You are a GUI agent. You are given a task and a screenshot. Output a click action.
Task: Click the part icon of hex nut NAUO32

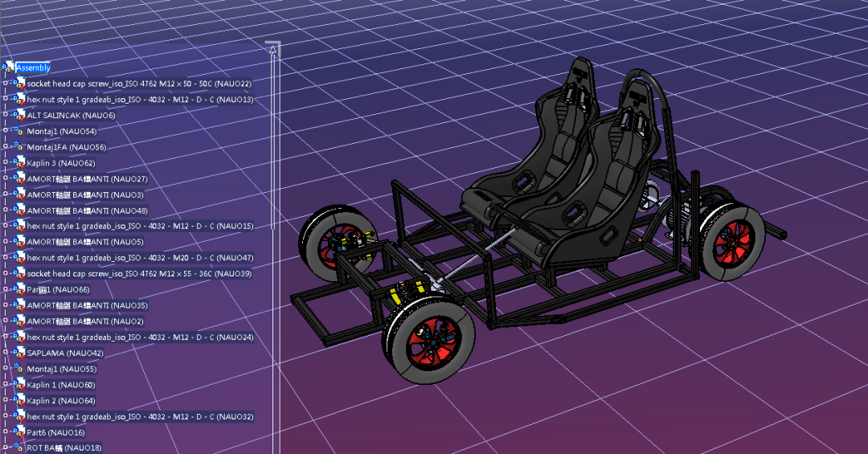pyautogui.click(x=18, y=415)
